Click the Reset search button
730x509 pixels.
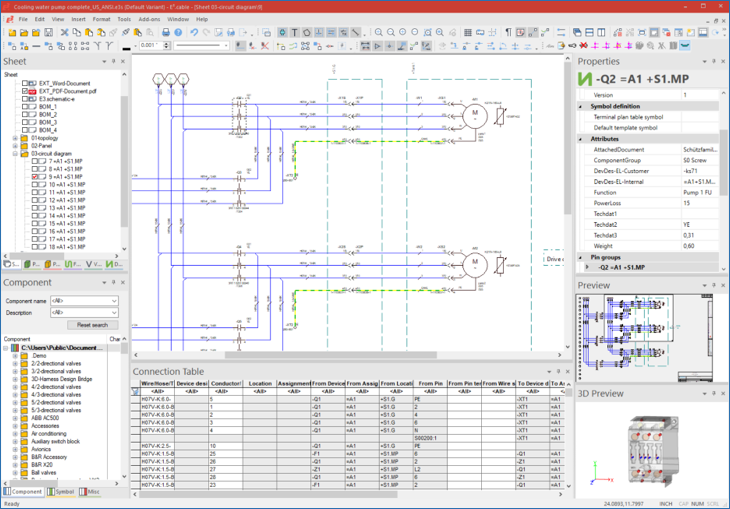[x=92, y=325]
